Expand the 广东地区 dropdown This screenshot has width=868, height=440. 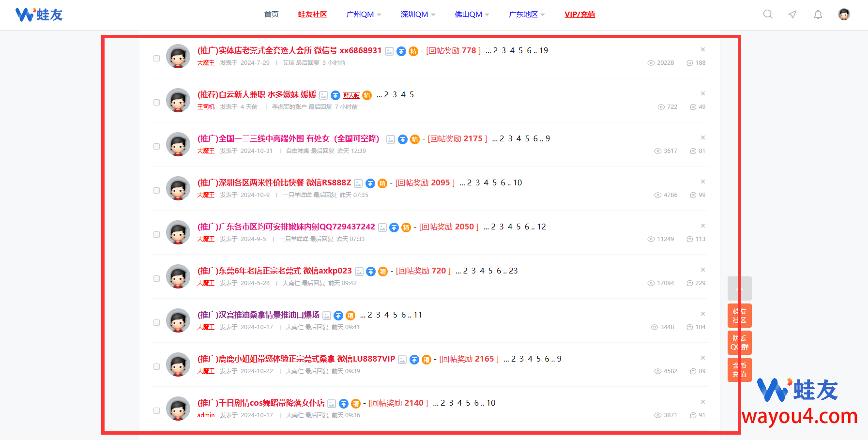(527, 15)
